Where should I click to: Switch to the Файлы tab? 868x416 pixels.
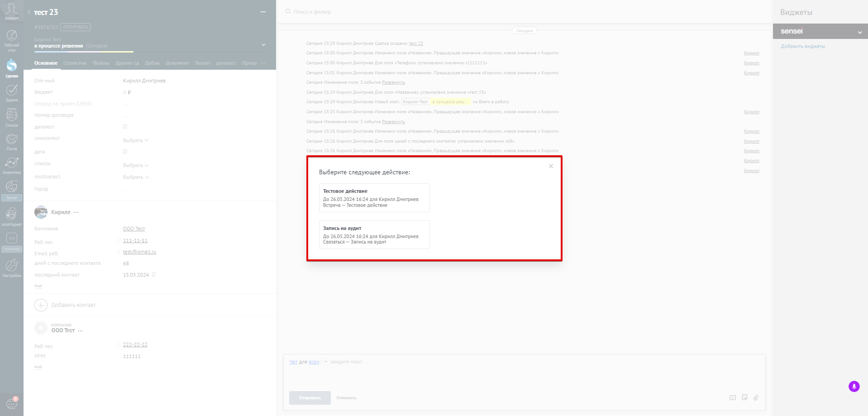[101, 63]
